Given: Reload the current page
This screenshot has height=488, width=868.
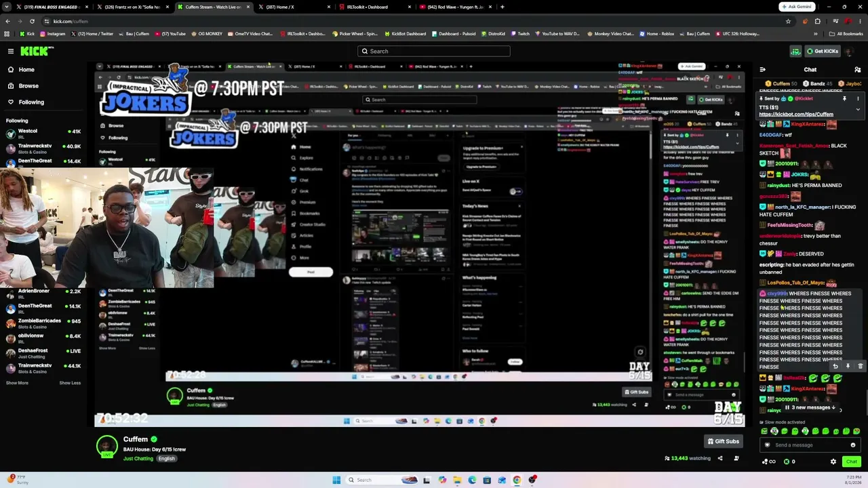Looking at the screenshot, I should tap(33, 21).
